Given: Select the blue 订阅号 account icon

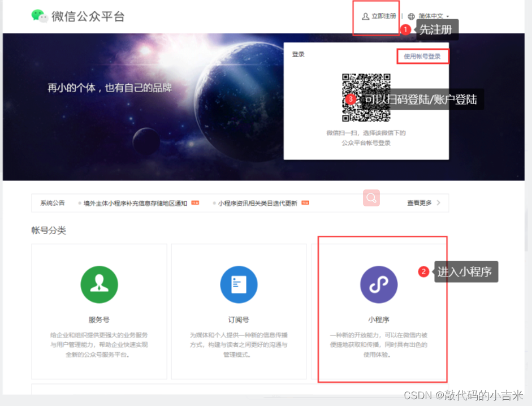Looking at the screenshot, I should tap(239, 284).
